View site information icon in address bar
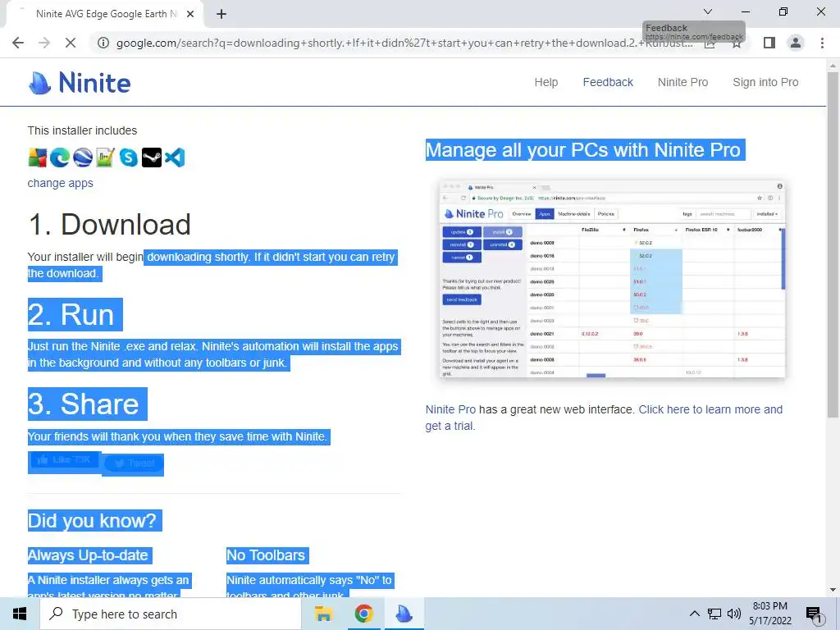The image size is (840, 630). coord(103,43)
